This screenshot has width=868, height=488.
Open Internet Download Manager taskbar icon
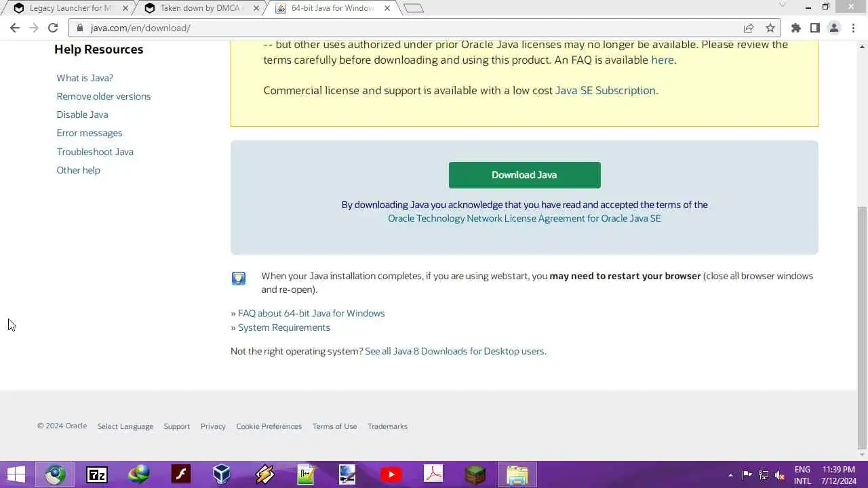pos(139,474)
